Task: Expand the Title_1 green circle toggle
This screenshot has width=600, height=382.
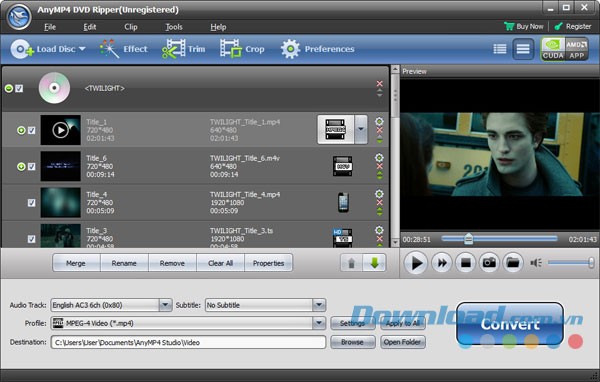Action: [21, 130]
